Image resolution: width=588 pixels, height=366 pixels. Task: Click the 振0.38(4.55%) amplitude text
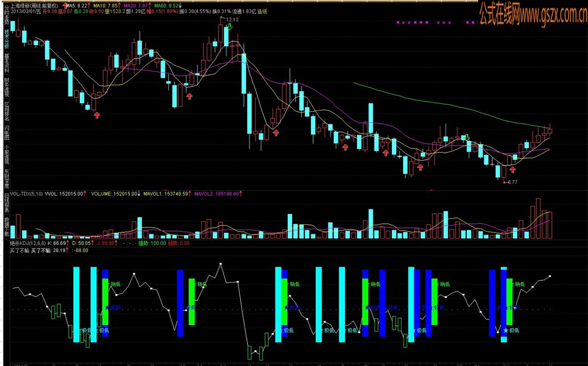click(x=195, y=12)
